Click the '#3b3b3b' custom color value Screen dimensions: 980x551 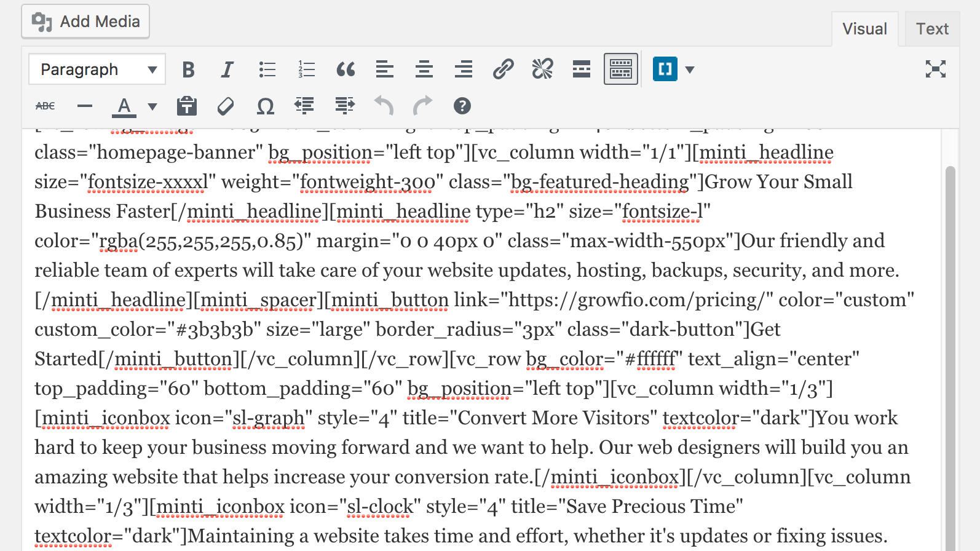click(214, 330)
